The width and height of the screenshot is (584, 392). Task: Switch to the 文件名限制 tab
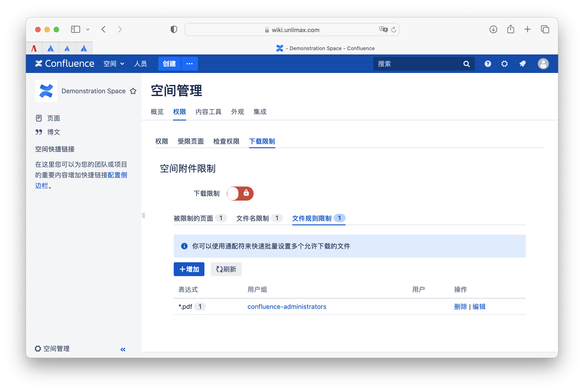click(252, 218)
